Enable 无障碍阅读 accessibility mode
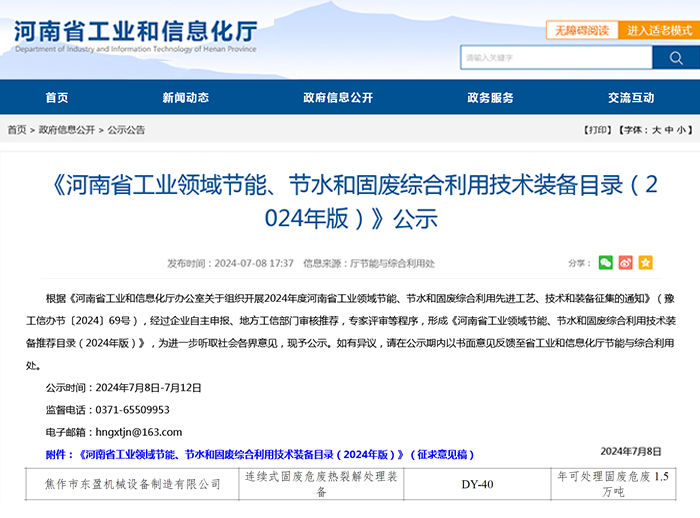 581,31
